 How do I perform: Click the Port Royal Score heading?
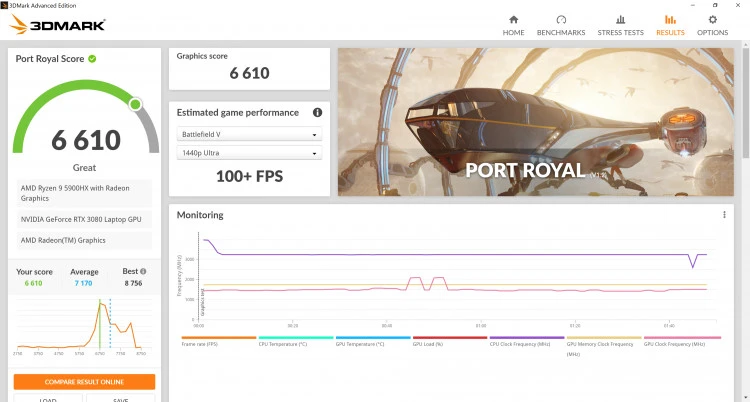[x=50, y=59]
